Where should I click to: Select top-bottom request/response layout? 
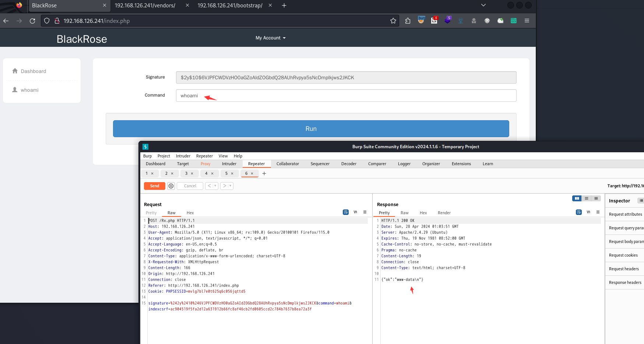587,198
